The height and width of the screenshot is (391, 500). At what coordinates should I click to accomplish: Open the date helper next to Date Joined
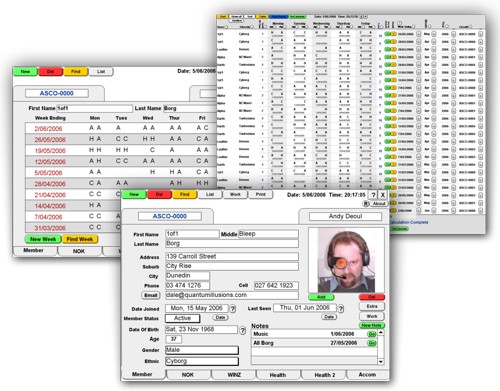tap(233, 309)
